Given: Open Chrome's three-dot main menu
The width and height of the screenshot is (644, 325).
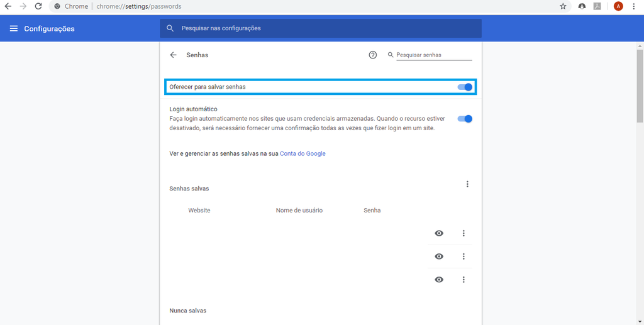Looking at the screenshot, I should tap(634, 6).
